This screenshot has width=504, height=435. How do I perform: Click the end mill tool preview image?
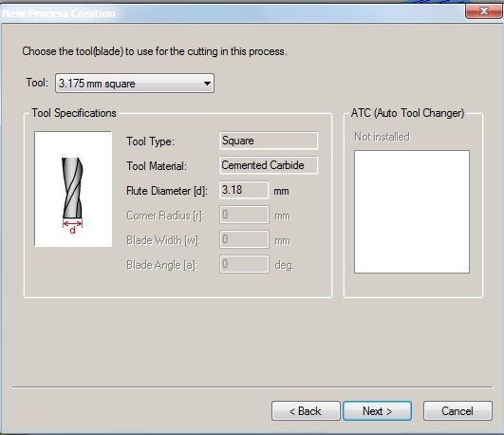tap(73, 189)
